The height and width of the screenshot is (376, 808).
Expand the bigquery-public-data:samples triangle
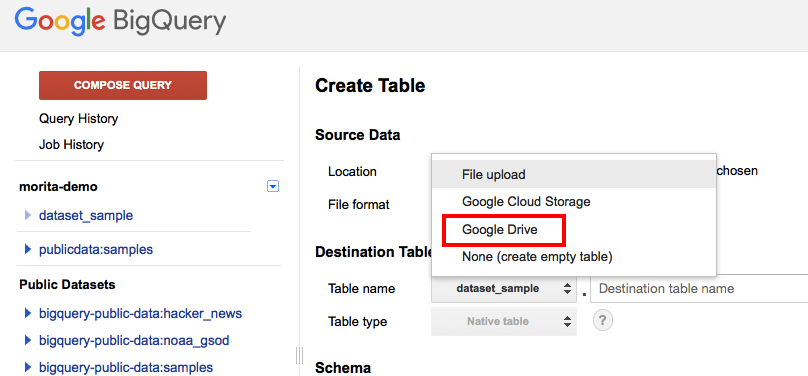28,367
